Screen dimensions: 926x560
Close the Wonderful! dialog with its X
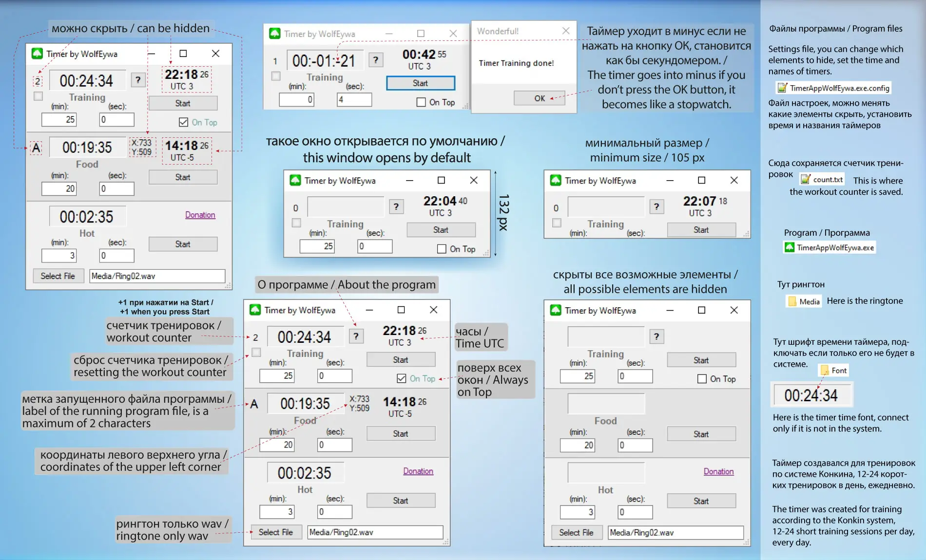tap(566, 31)
